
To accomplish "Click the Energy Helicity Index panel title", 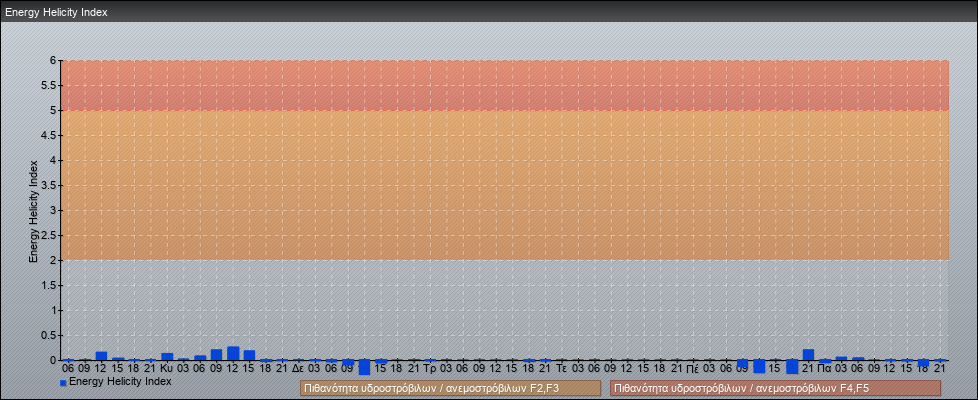I will [x=56, y=12].
